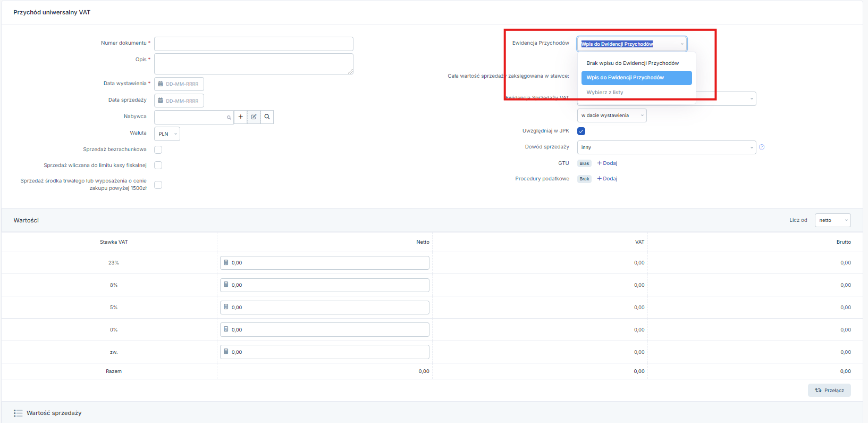
Task: Click calculator icon in 0% netto field
Action: 226,330
